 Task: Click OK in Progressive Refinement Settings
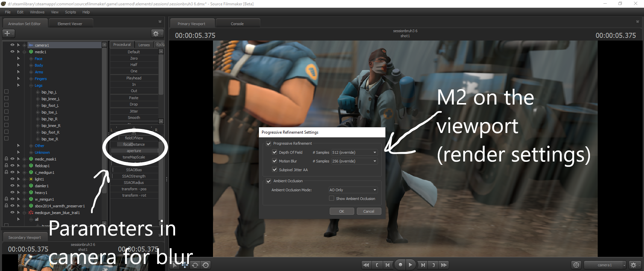341,211
